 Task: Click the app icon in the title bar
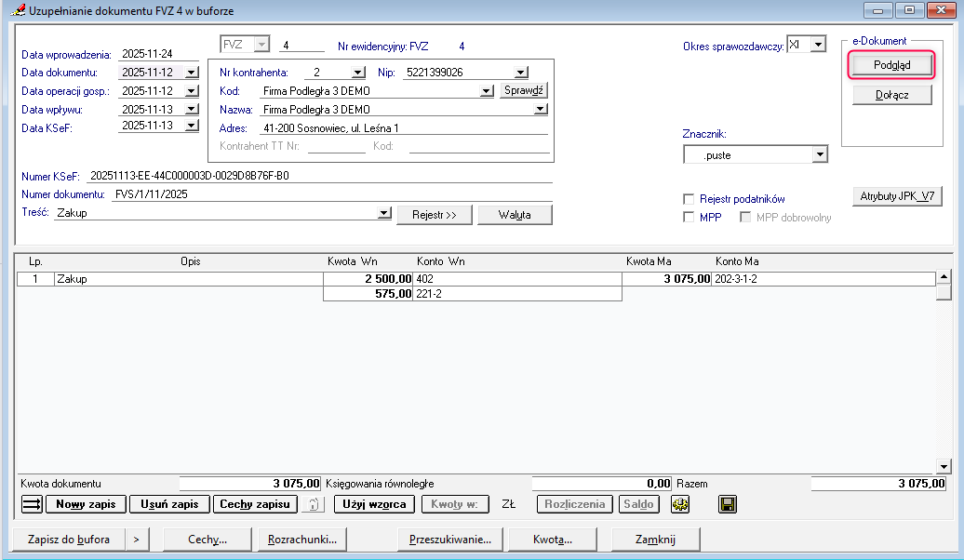[16, 10]
